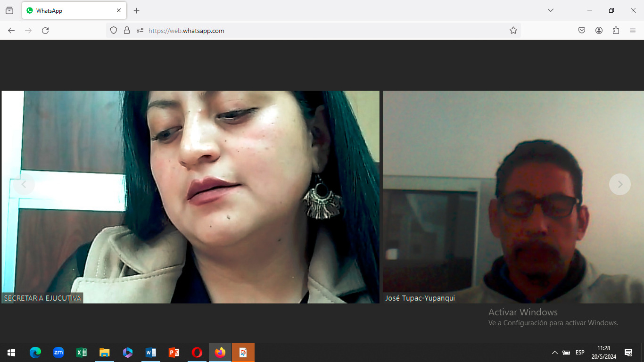Reload the WhatsApp Web page
This screenshot has width=644, height=362.
(x=45, y=31)
